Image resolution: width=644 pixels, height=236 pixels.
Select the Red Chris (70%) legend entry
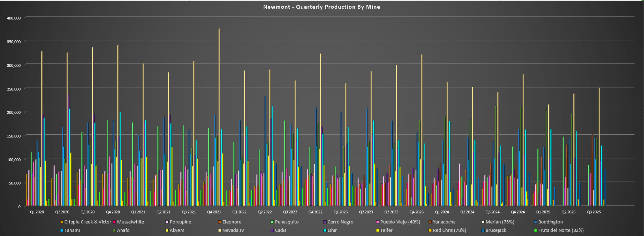pyautogui.click(x=447, y=230)
